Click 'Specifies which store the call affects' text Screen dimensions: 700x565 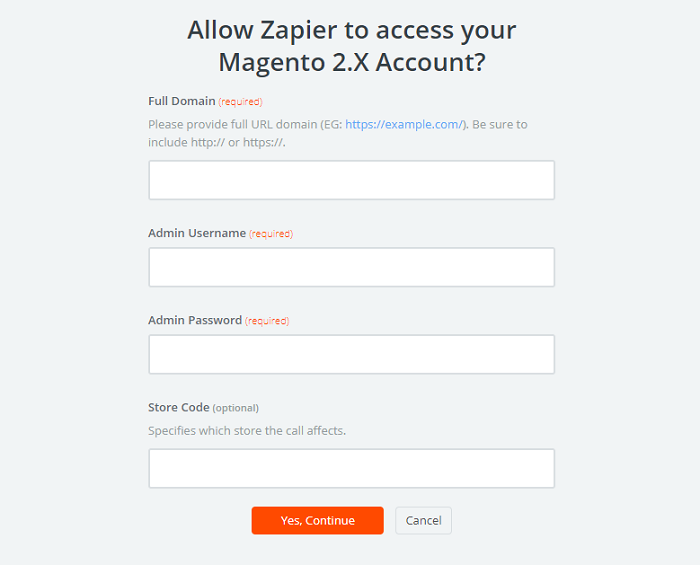(247, 430)
